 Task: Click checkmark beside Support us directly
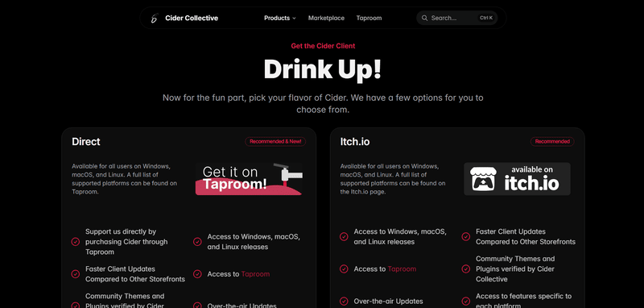pyautogui.click(x=75, y=241)
